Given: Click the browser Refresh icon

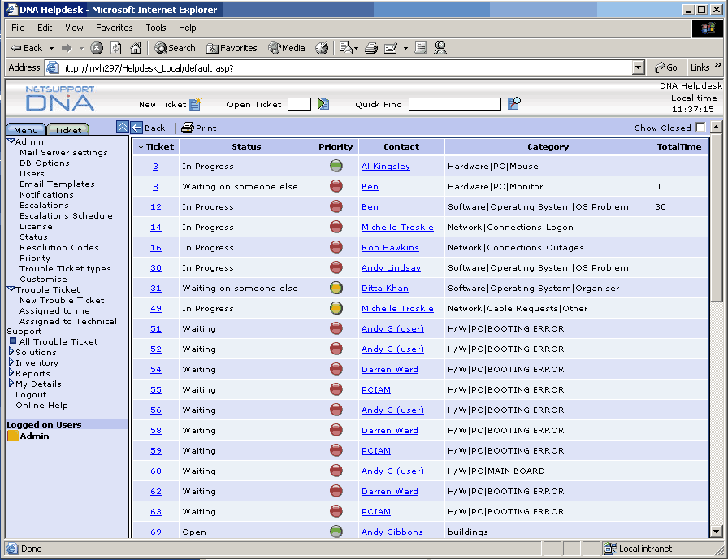Looking at the screenshot, I should pyautogui.click(x=116, y=48).
